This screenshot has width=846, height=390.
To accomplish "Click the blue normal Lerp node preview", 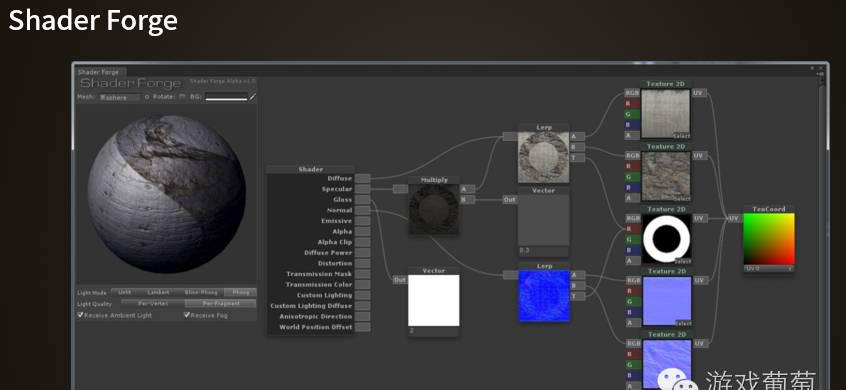I will click(x=544, y=296).
